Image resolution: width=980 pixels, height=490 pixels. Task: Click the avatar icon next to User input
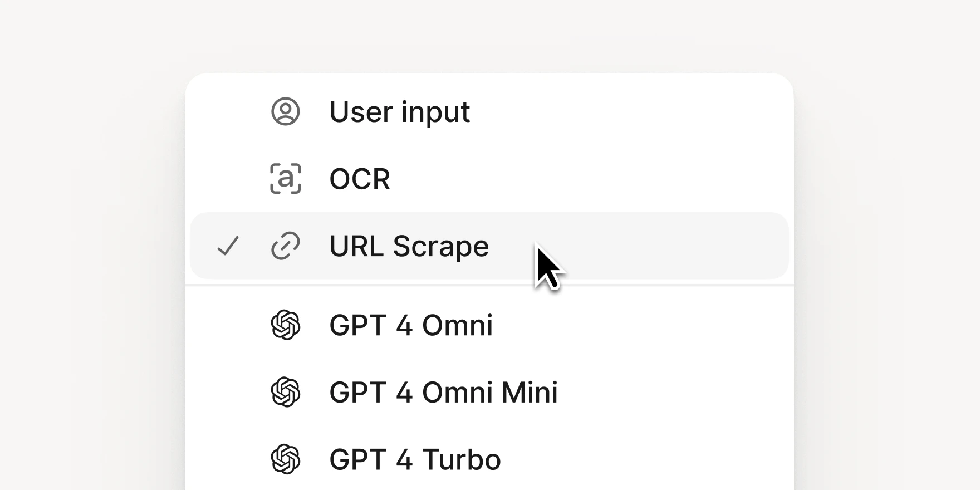285,112
